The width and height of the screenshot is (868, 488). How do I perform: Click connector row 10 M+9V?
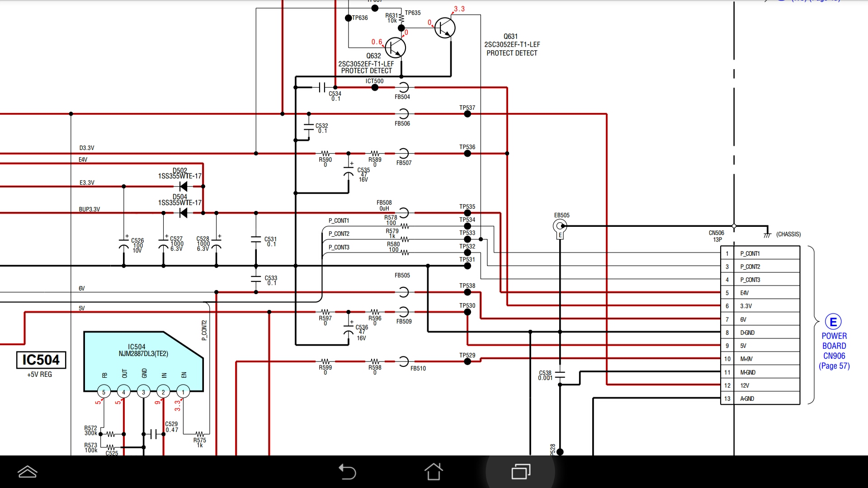(760, 359)
